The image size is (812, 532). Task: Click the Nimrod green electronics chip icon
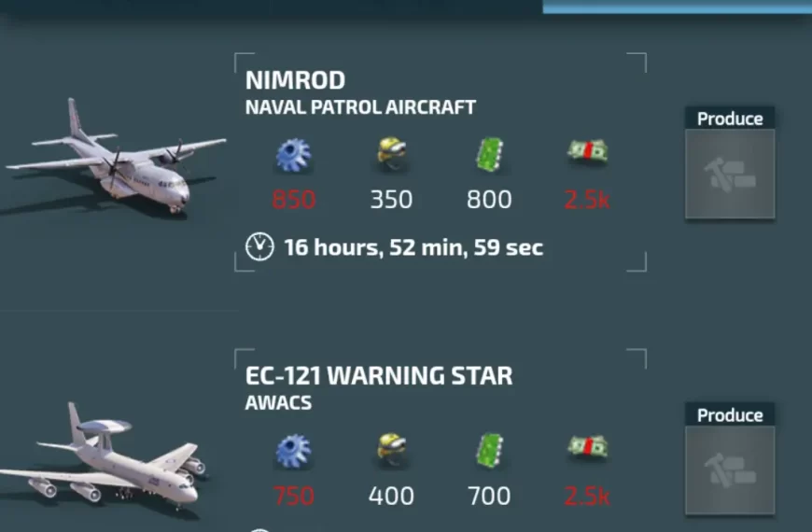click(x=489, y=153)
